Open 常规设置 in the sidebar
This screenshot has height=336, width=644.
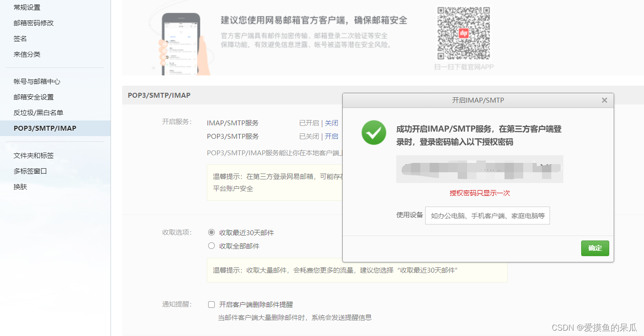(27, 7)
